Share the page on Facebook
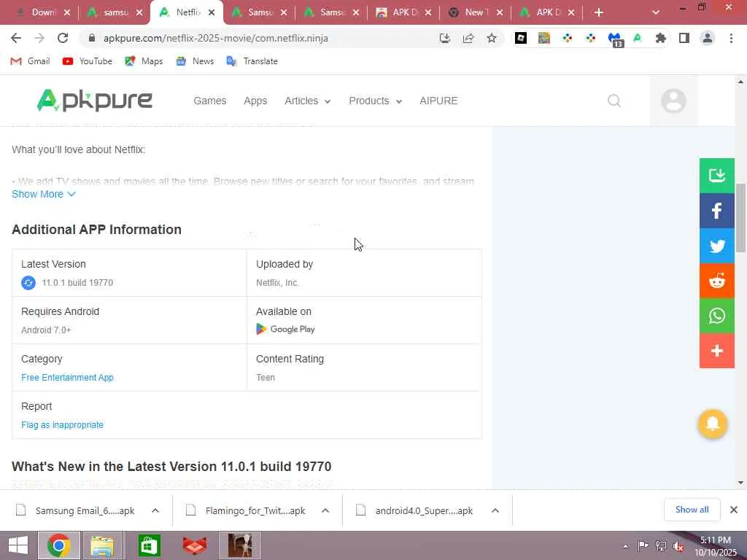747x560 pixels. coord(716,211)
